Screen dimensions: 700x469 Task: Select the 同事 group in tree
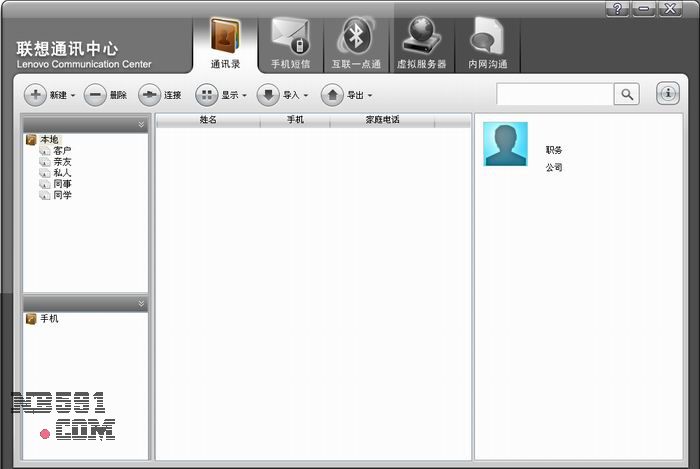pyautogui.click(x=62, y=184)
